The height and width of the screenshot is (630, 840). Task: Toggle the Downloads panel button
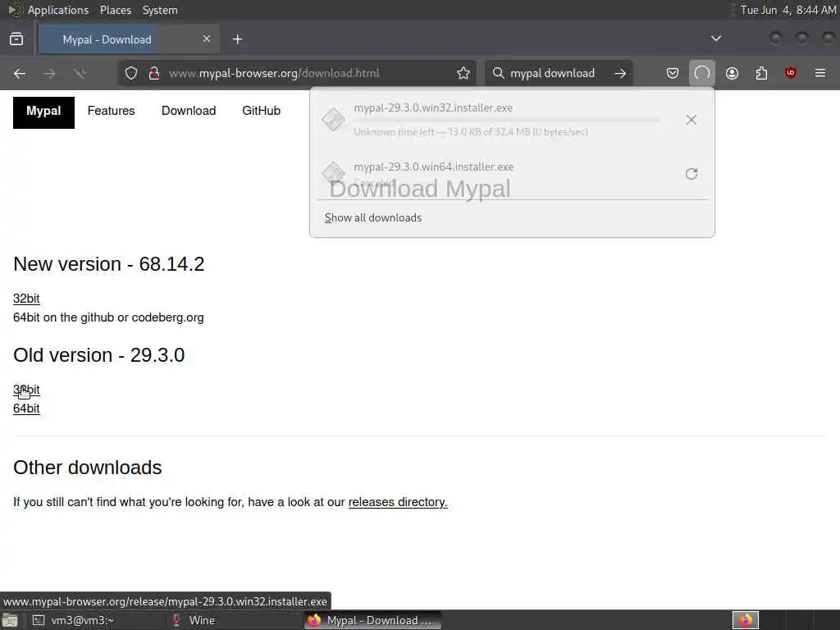[702, 73]
